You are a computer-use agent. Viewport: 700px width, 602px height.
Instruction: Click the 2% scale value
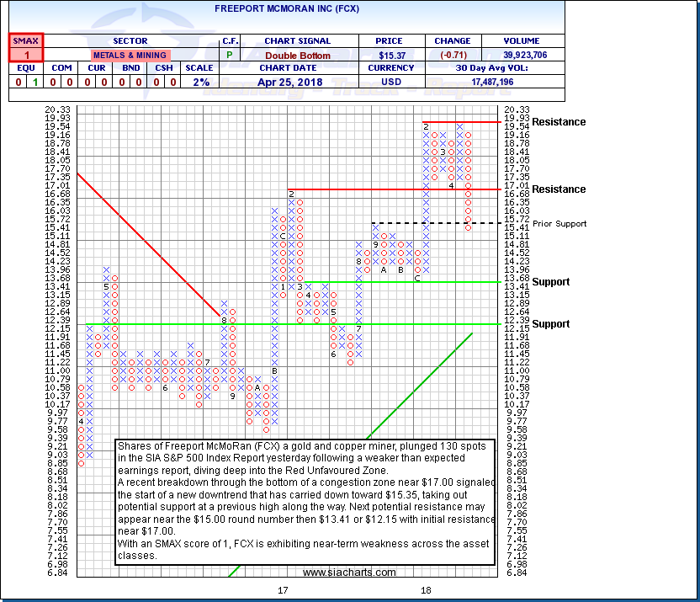[199, 83]
